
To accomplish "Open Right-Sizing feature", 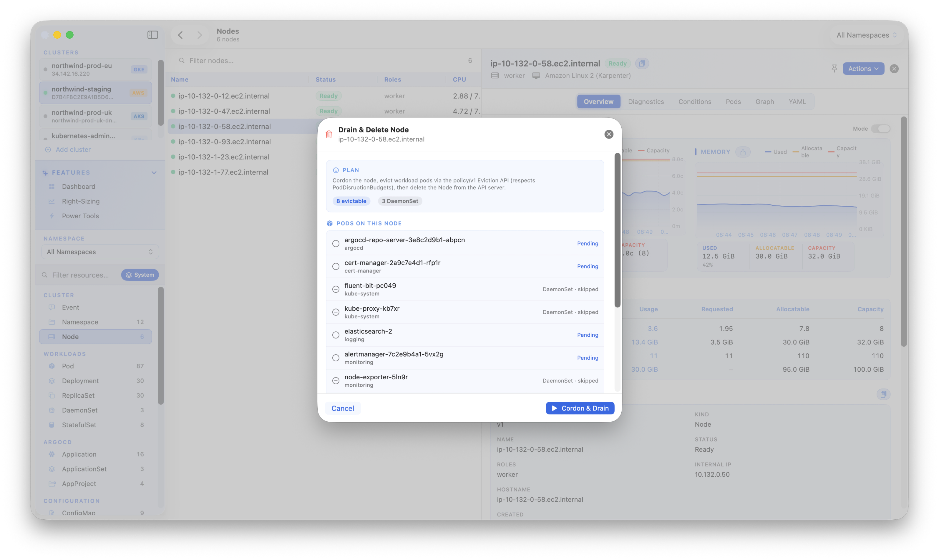I will coord(81,201).
